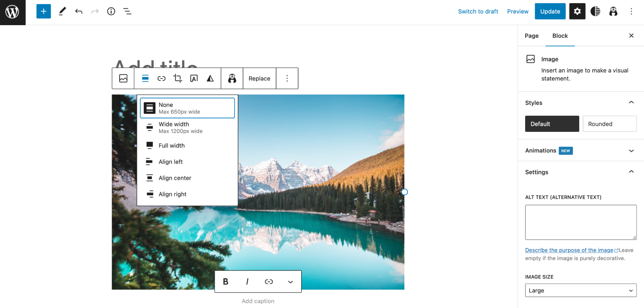Close the settings sidebar
644x308 pixels.
pyautogui.click(x=631, y=35)
